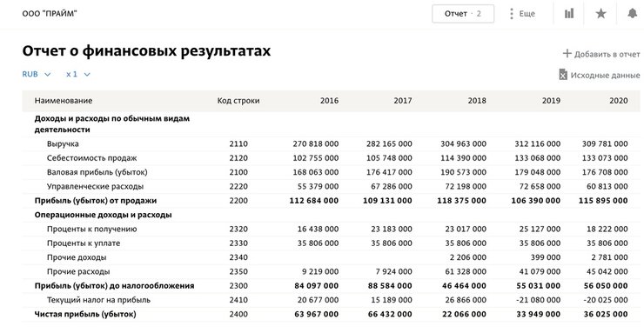Click the Отчет о финансовых результатах title
The height and width of the screenshot is (333, 644).
(x=146, y=51)
